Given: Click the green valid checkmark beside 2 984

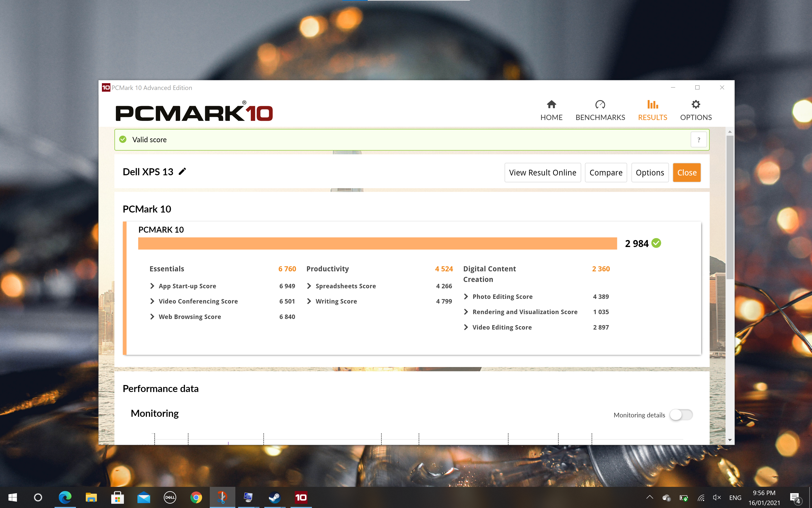Looking at the screenshot, I should pyautogui.click(x=656, y=243).
